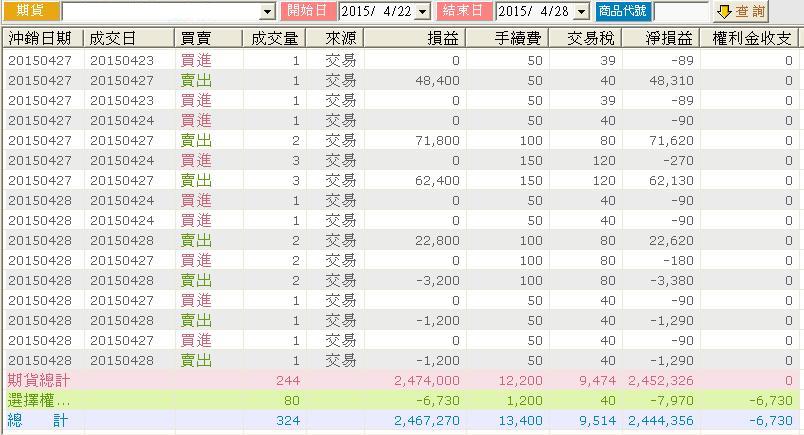
Task: Select the 150 fee in -270 row
Action: click(x=531, y=161)
